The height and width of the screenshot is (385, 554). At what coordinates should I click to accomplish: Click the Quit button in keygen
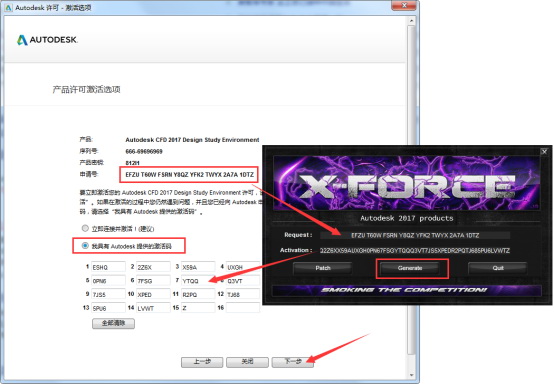pos(498,268)
